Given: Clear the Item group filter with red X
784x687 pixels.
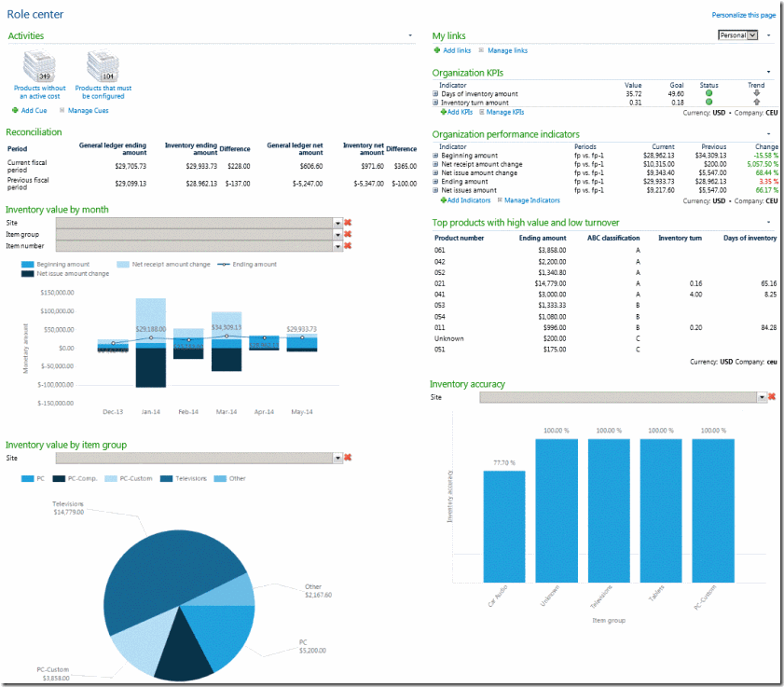Looking at the screenshot, I should point(348,234).
